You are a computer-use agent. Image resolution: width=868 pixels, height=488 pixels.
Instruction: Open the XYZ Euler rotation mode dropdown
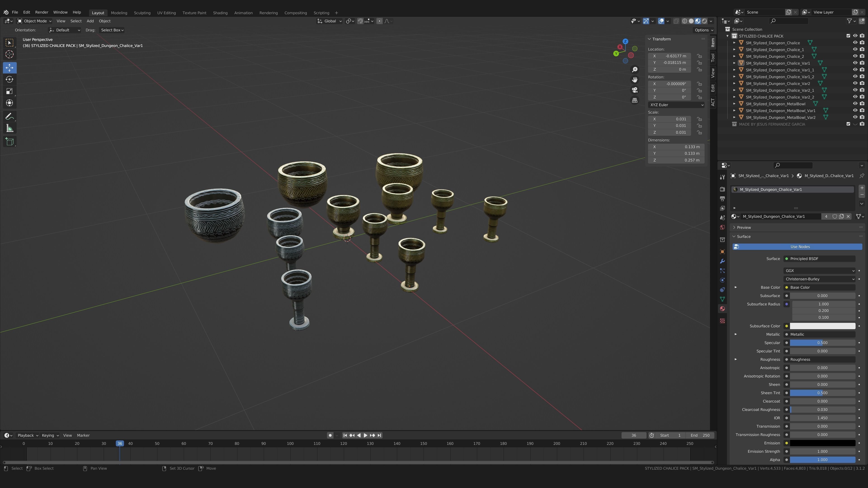pyautogui.click(x=676, y=105)
